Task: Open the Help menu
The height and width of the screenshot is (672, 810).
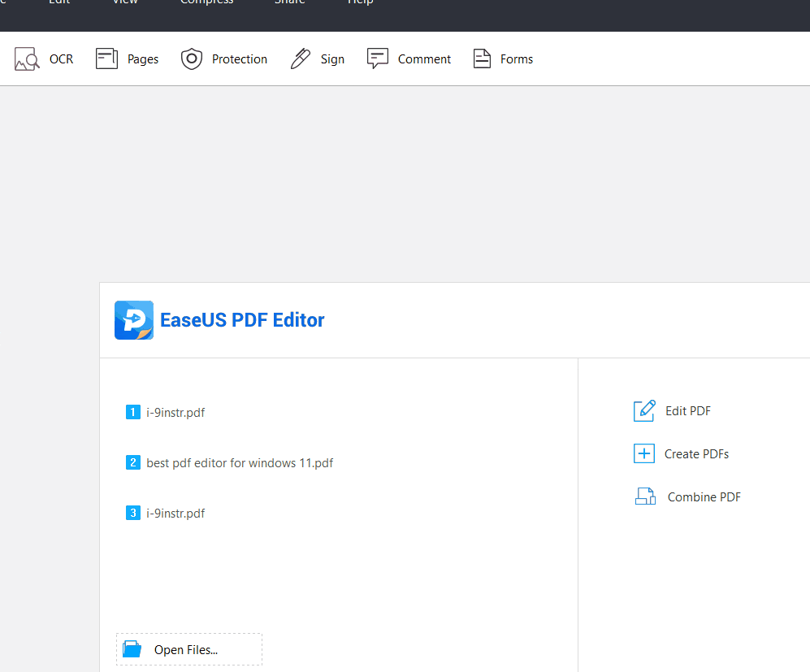Action: 359,3
